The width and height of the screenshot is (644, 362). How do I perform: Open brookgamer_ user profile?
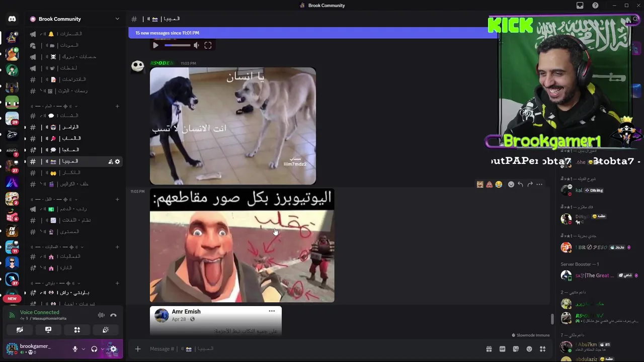coord(35,348)
